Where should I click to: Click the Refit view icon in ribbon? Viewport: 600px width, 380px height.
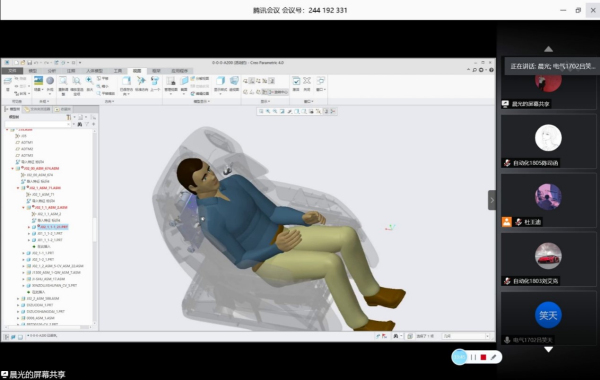(x=63, y=81)
